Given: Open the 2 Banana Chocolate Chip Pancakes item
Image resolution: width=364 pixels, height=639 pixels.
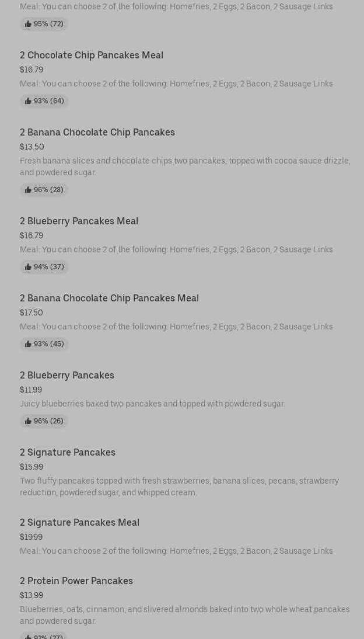Looking at the screenshot, I should (97, 132).
